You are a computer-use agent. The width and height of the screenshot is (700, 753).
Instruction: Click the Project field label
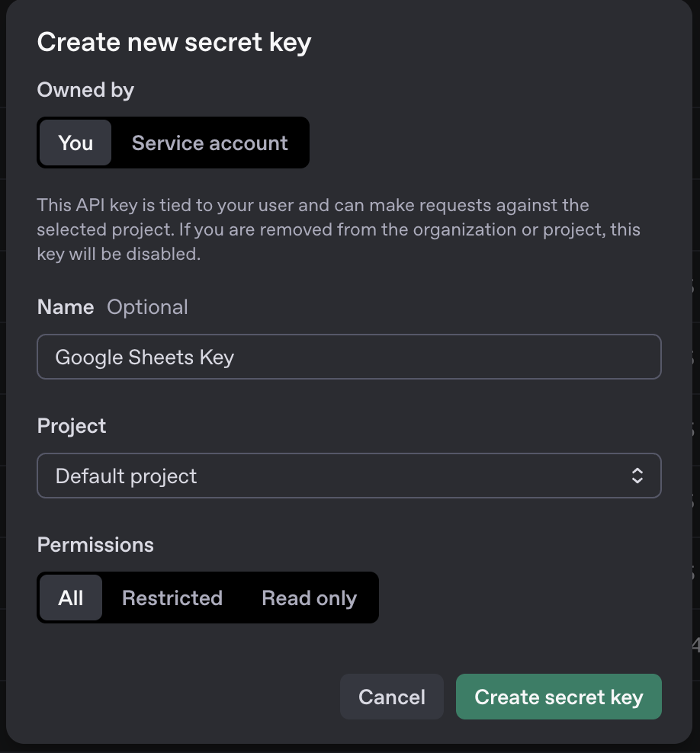click(x=71, y=425)
